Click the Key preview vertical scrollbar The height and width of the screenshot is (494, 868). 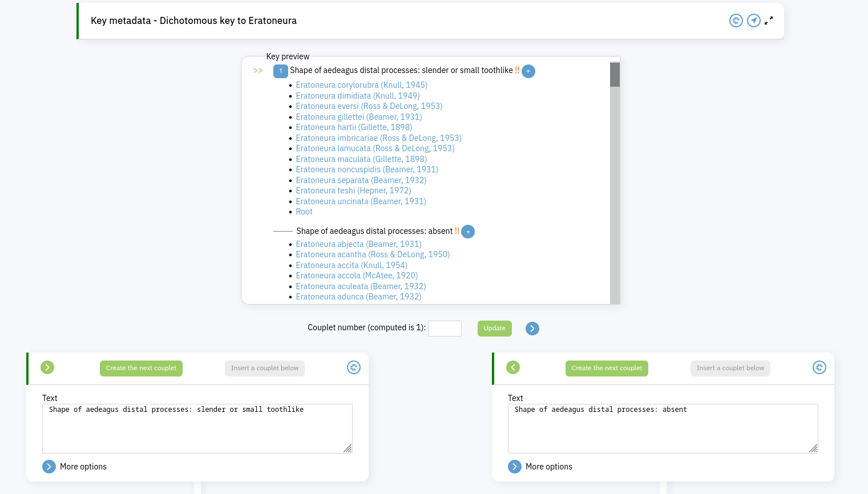click(615, 183)
